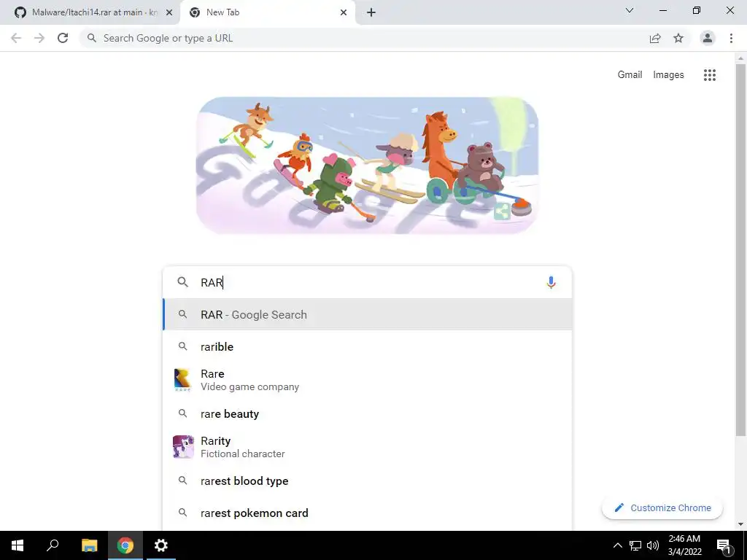Click the Rarity character thumbnail
The width and height of the screenshot is (747, 560).
coord(183,447)
